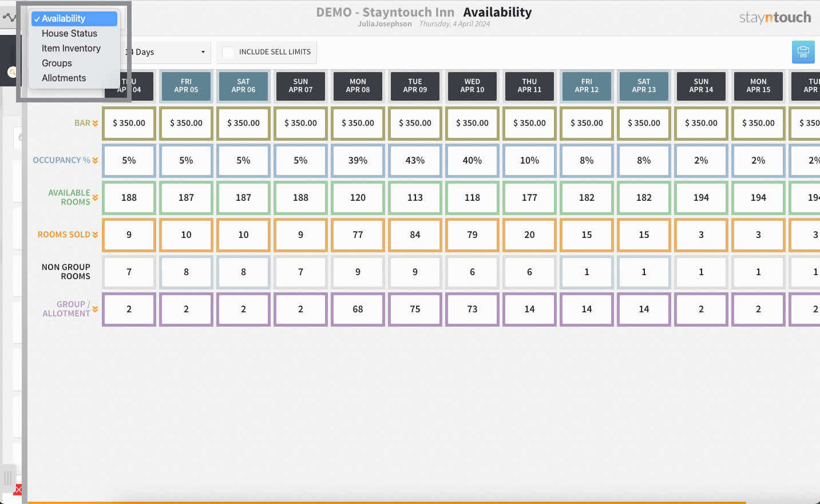Click the orange search magnifier icon
820x504 pixels.
pos(11,72)
